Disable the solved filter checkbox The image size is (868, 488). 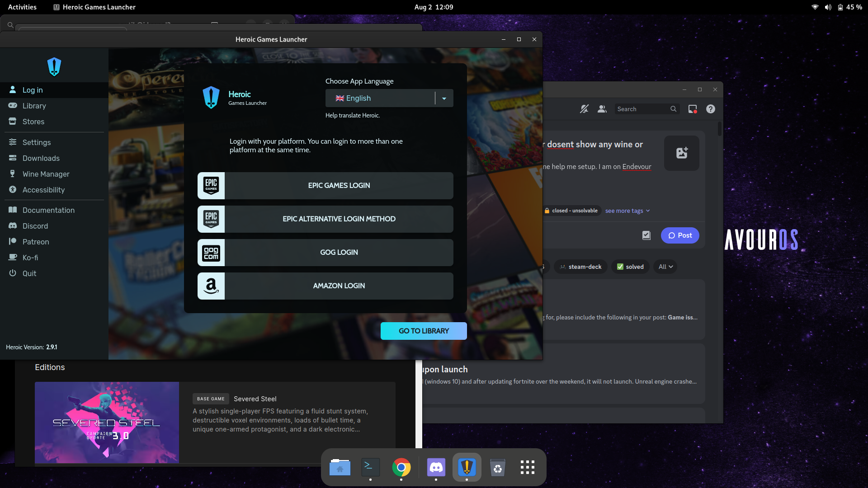(x=630, y=267)
